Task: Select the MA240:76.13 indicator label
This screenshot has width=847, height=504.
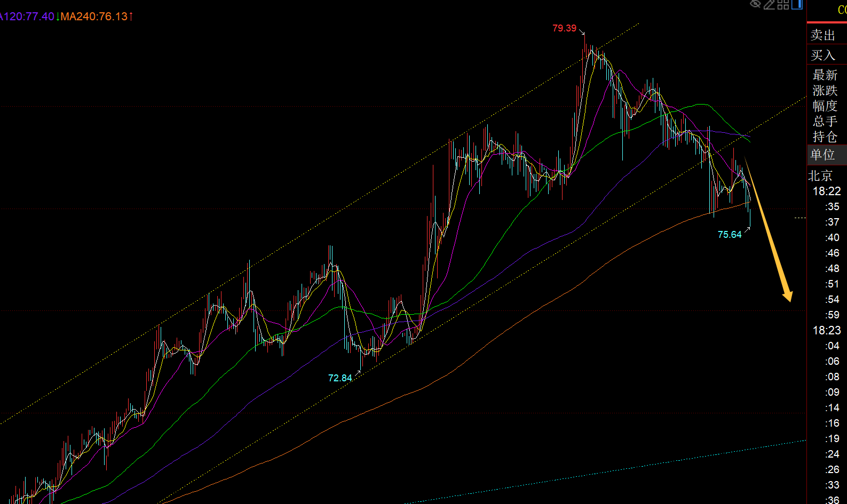Action: (94, 17)
